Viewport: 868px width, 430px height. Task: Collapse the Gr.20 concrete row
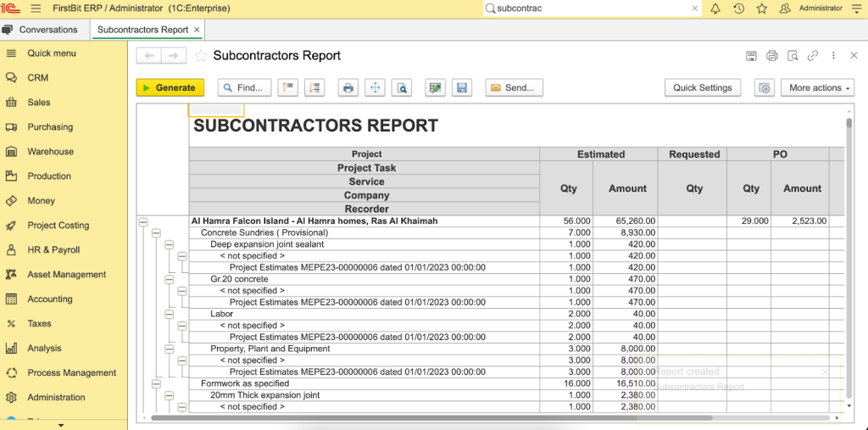170,279
